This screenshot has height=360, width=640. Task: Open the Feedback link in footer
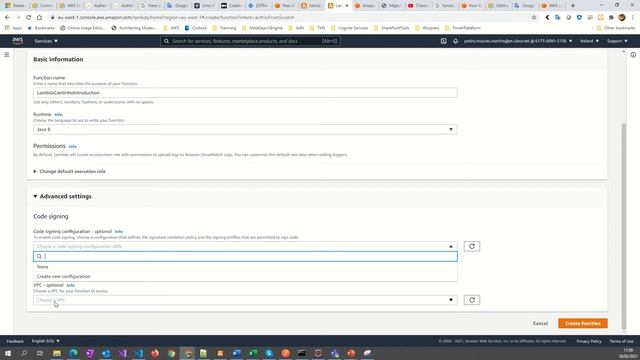click(15, 341)
